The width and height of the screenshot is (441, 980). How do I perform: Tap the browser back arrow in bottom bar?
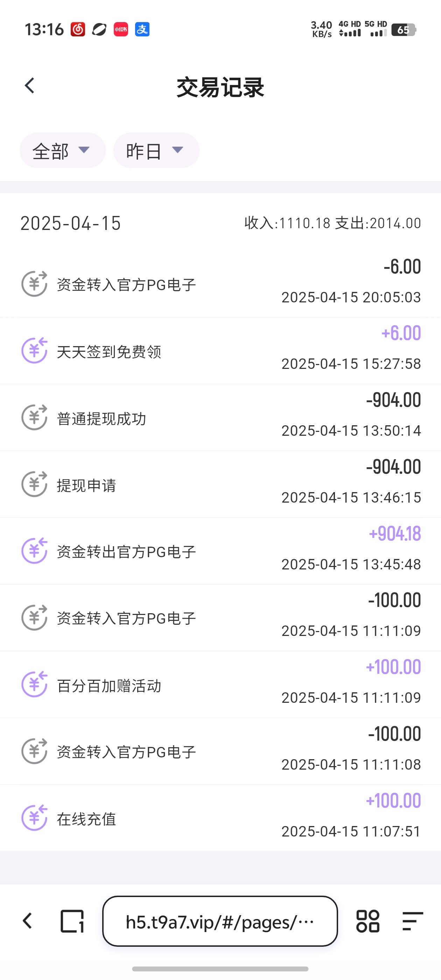point(27,921)
